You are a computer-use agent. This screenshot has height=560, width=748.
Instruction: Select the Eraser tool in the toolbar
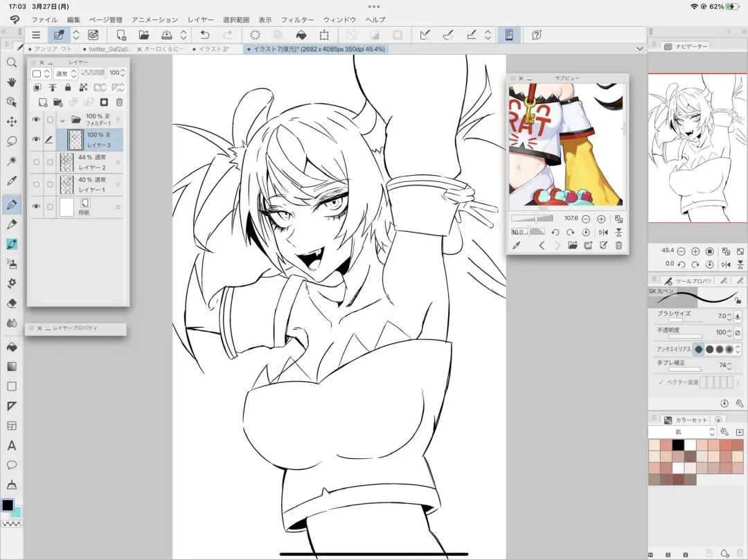point(11,302)
